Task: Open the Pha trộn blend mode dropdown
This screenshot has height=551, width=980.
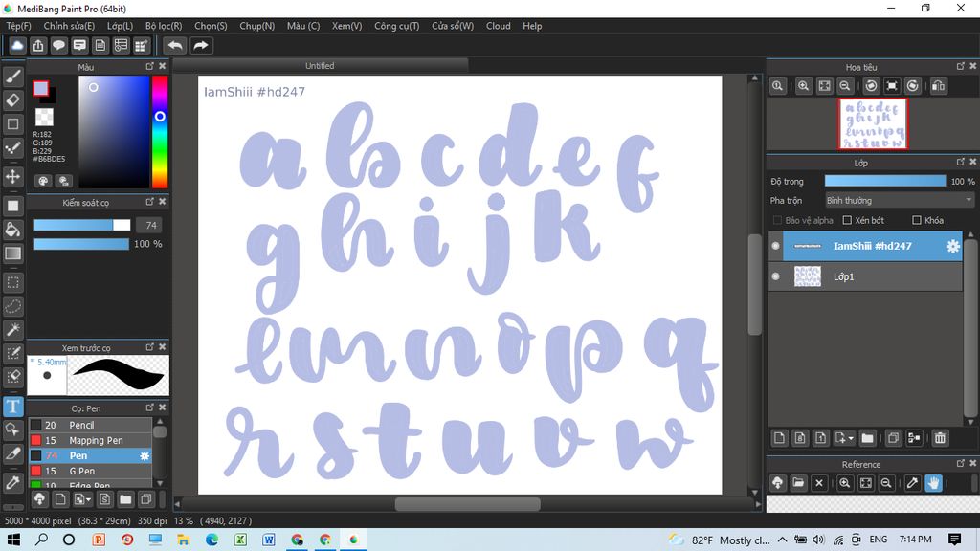Action: click(899, 201)
